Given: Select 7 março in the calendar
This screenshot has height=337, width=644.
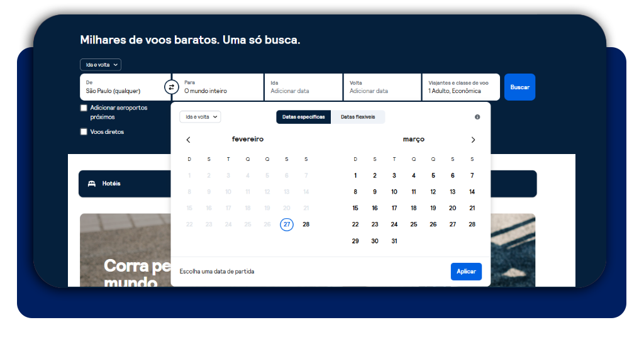Looking at the screenshot, I should pos(472,175).
